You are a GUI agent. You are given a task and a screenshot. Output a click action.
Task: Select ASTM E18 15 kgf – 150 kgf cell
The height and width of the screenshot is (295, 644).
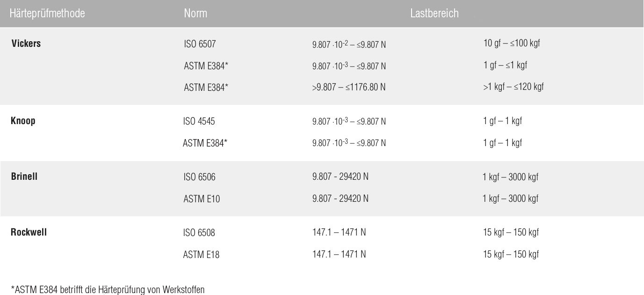(511, 254)
